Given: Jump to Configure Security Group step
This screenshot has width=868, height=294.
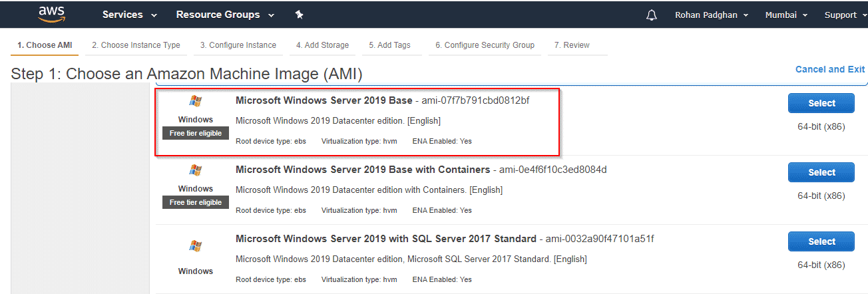Looking at the screenshot, I should click(x=485, y=45).
